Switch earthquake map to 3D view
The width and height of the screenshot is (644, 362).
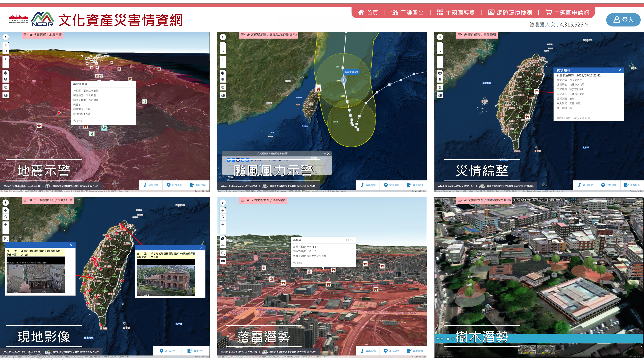[x=6, y=73]
